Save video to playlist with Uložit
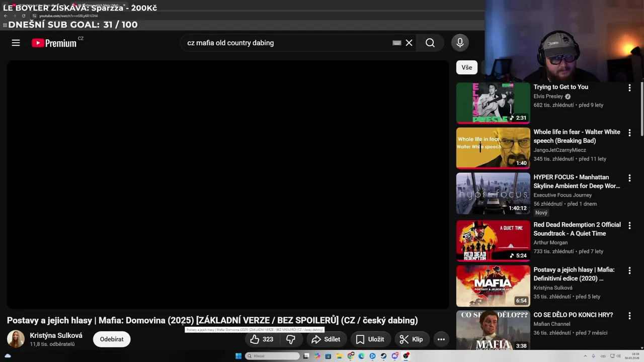 tap(370, 339)
